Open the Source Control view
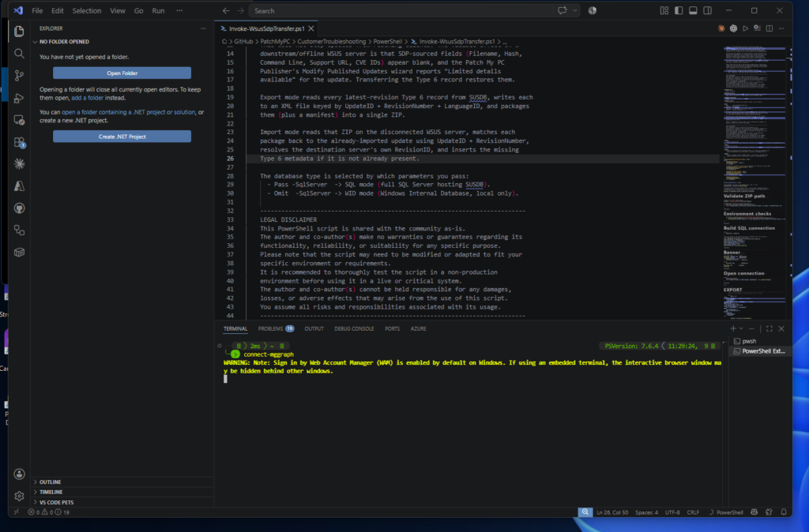Screen dimensions: 809x532 pos(19,76)
